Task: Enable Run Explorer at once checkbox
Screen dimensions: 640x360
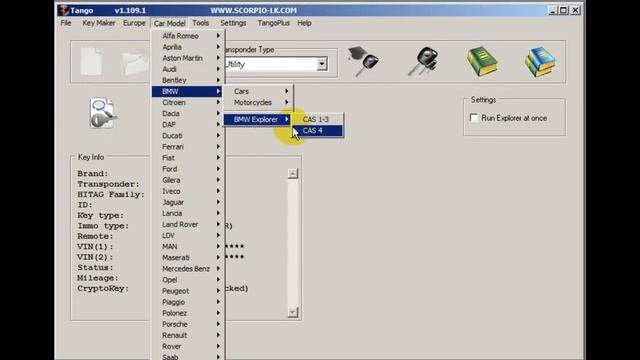Action: [473, 118]
